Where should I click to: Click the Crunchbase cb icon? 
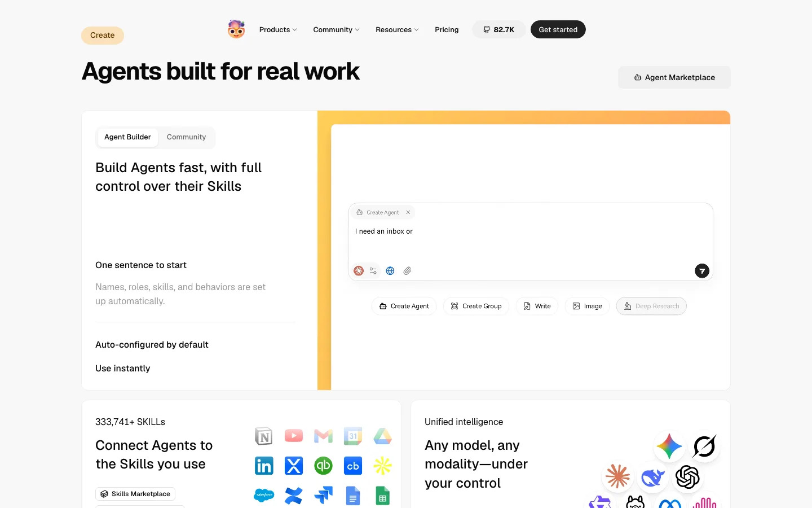(353, 466)
